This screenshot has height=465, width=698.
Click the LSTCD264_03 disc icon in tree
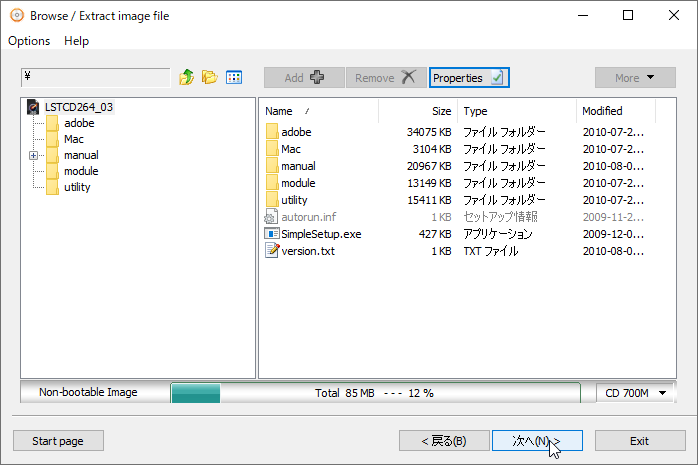click(x=33, y=107)
